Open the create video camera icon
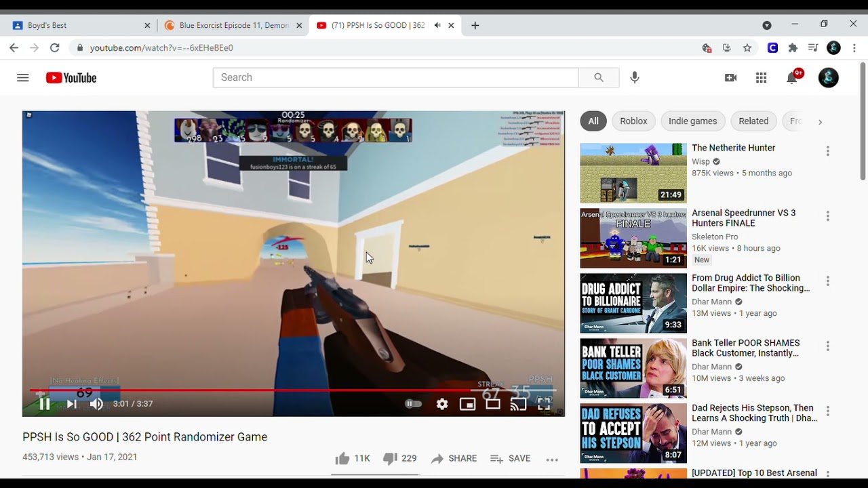 click(730, 78)
